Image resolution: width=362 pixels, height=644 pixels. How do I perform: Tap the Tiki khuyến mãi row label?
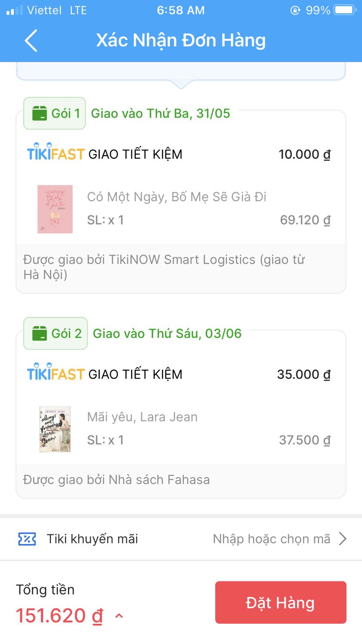click(92, 539)
